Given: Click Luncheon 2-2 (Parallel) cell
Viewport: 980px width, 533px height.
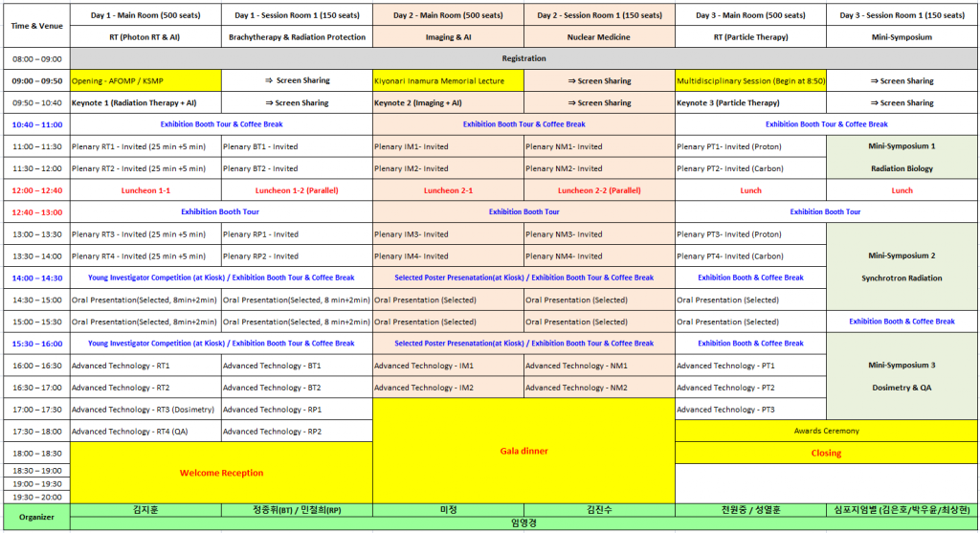Looking at the screenshot, I should click(x=599, y=190).
